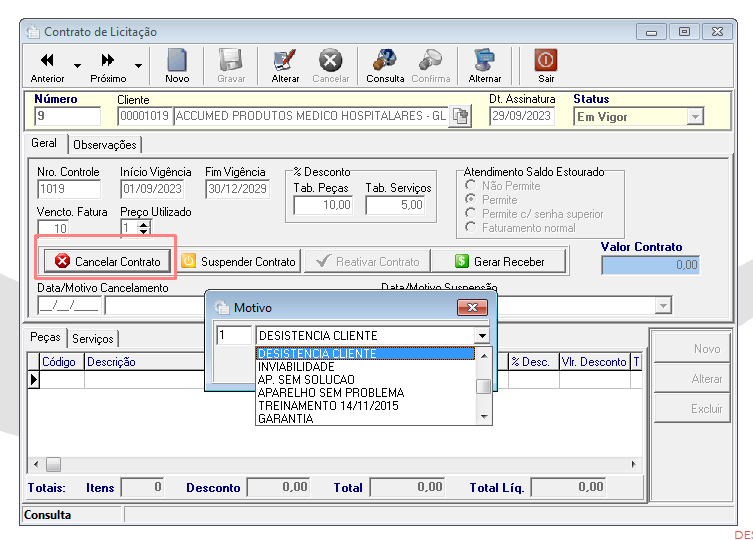Click the motivo list scroll down arrow
Viewport: 753px width, 540px height.
(x=484, y=417)
